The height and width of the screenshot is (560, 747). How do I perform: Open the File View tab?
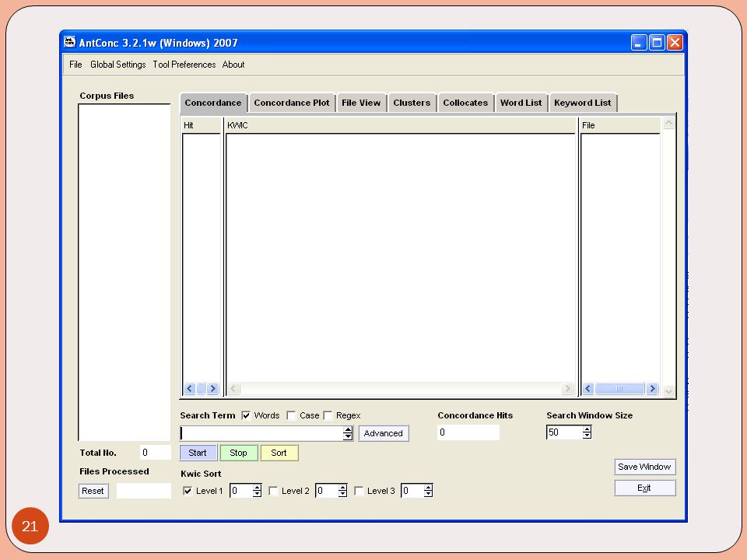(361, 103)
